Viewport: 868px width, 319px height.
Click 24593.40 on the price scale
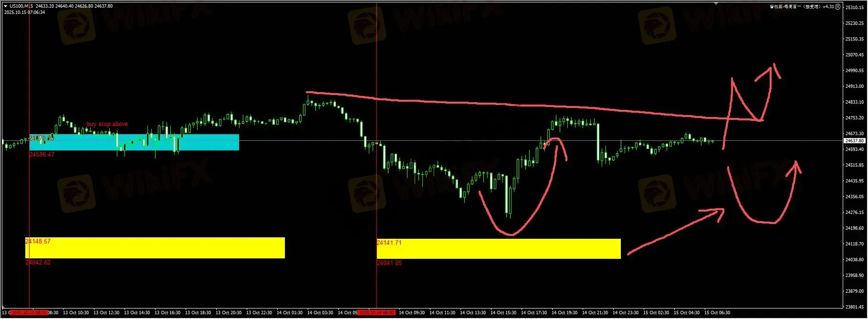tap(854, 149)
